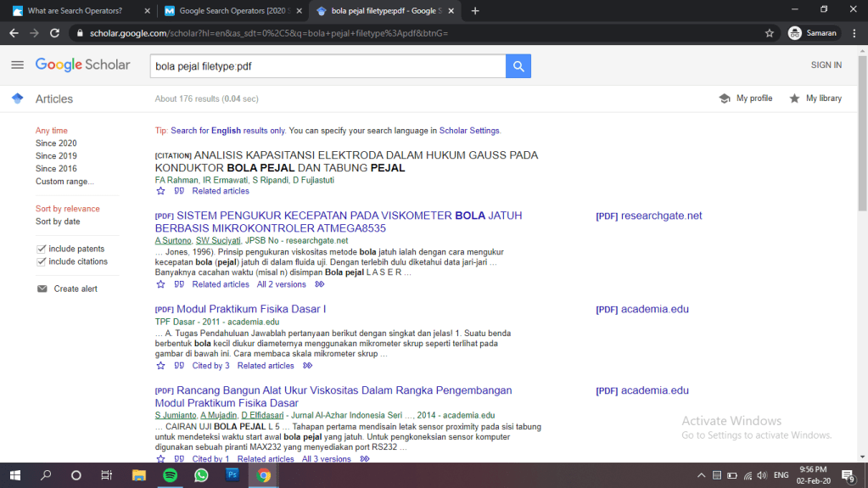Click the My profile graduation cap icon
The image size is (868, 488).
724,98
